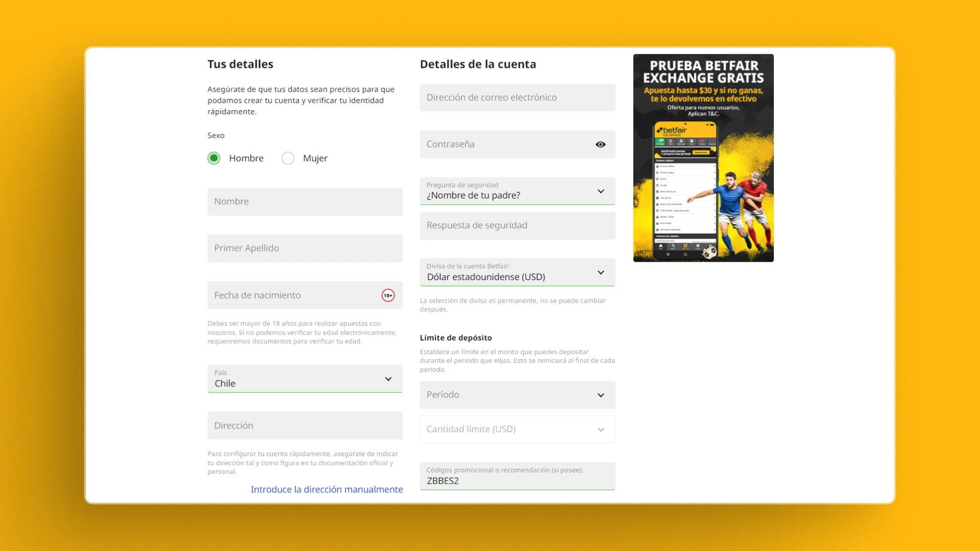
Task: Open the Pregunta de seguridad dropdown
Action: pyautogui.click(x=517, y=191)
